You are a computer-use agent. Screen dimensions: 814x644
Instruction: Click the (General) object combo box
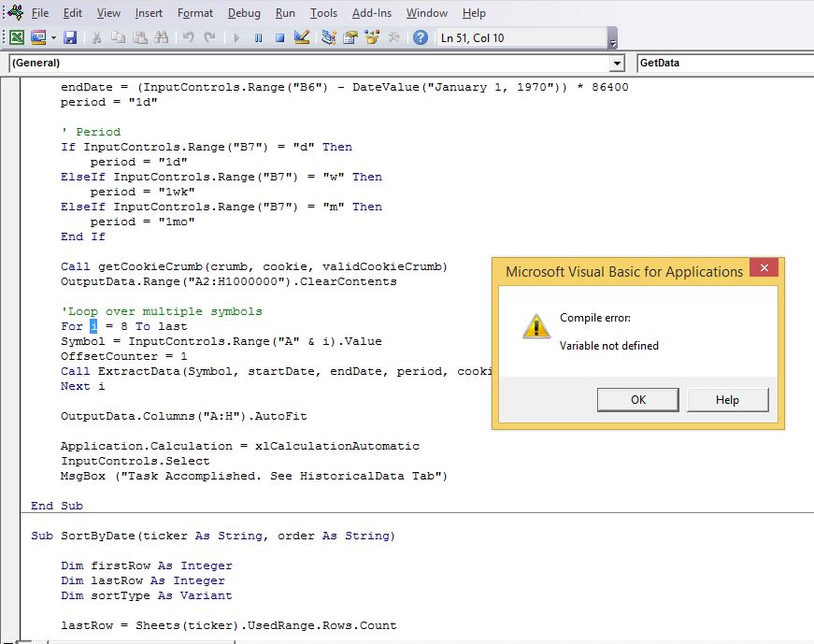(316, 63)
